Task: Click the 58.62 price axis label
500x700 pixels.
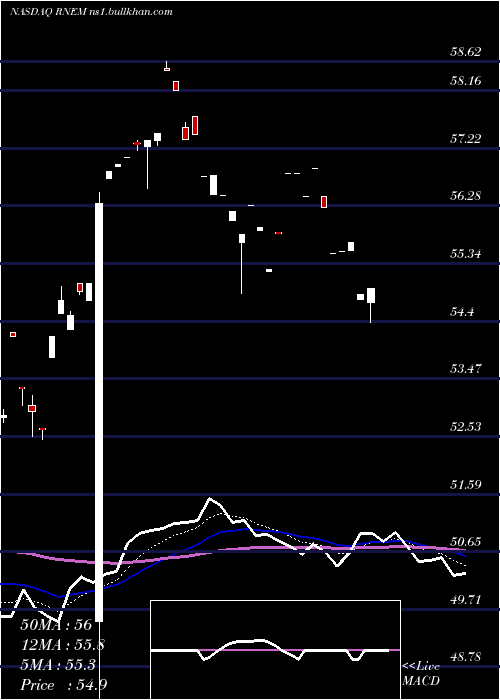Action: click(465, 52)
